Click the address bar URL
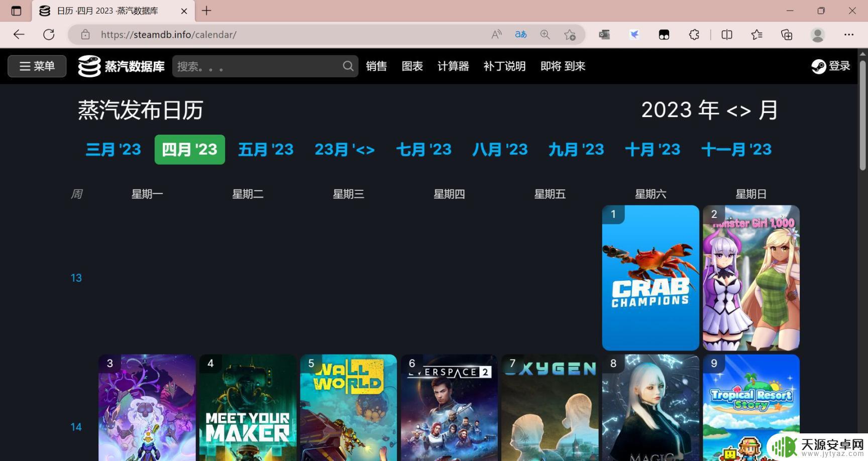Screen dimensions: 868x461 tap(168, 35)
